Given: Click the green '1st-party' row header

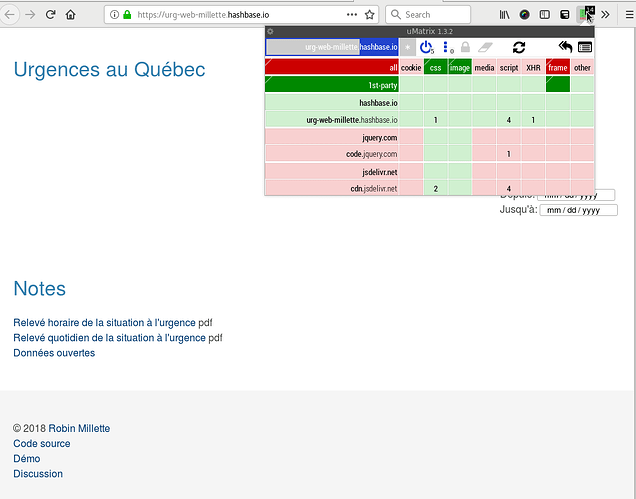Looking at the screenshot, I should (332, 84).
